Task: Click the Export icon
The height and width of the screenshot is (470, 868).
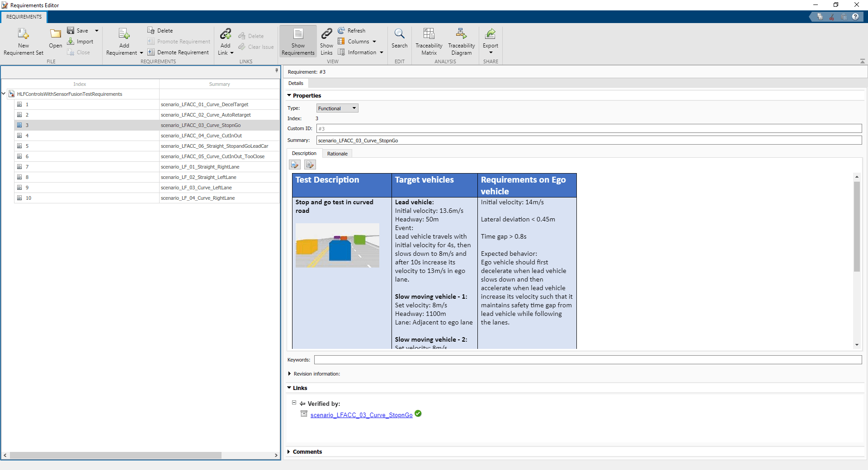Action: click(490, 34)
